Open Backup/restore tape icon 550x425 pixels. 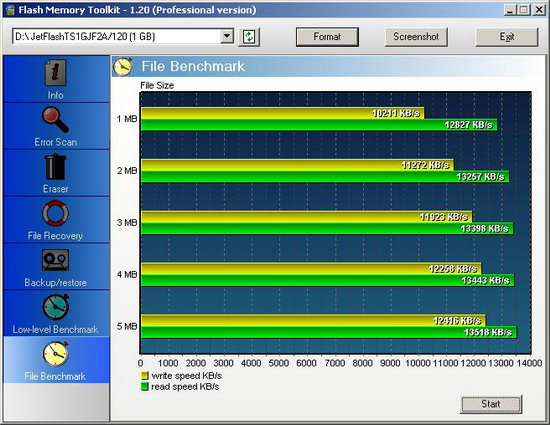(55, 260)
